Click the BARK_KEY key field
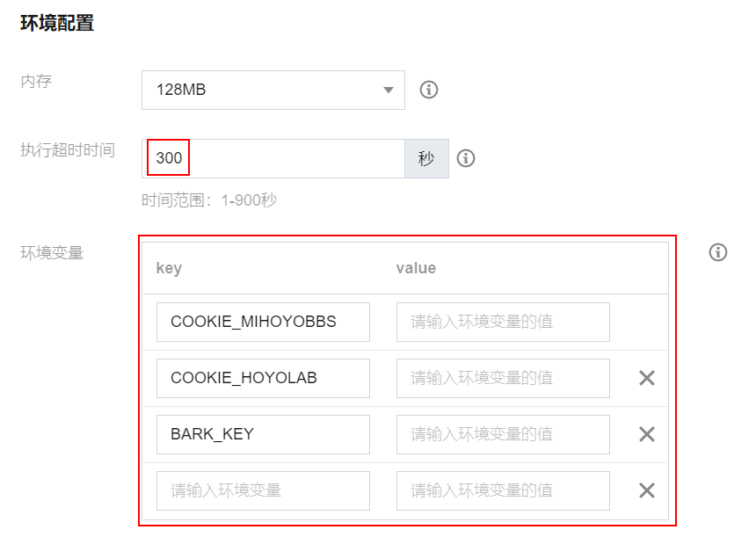 [x=263, y=434]
